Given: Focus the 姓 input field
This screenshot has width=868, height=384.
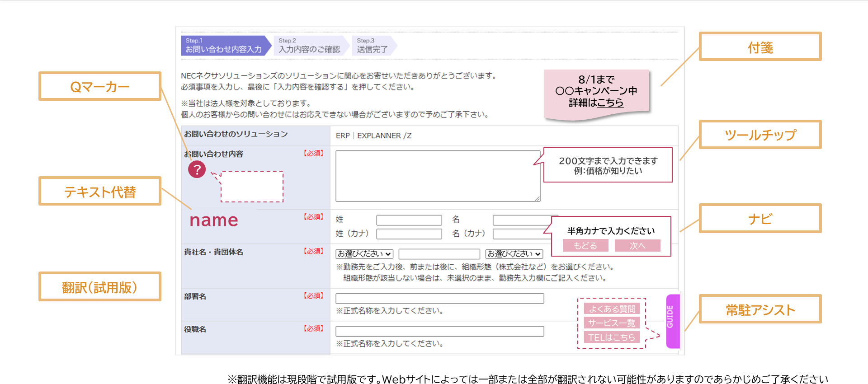Looking at the screenshot, I should (x=409, y=220).
